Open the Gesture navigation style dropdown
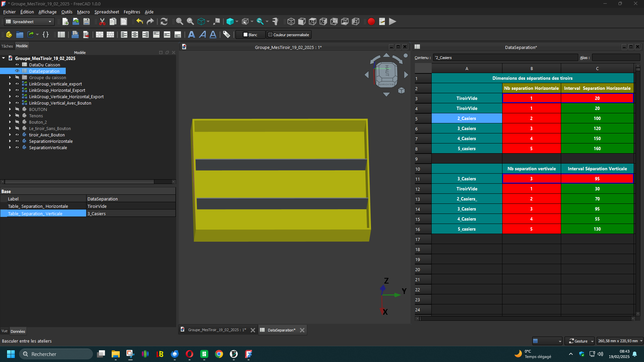The height and width of the screenshot is (362, 644). [x=579, y=341]
